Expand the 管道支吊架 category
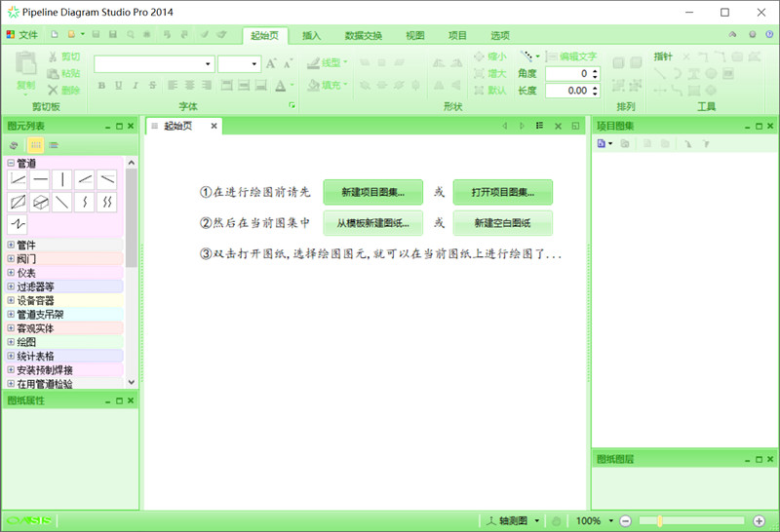Screen dimensions: 780x532 click(11, 314)
